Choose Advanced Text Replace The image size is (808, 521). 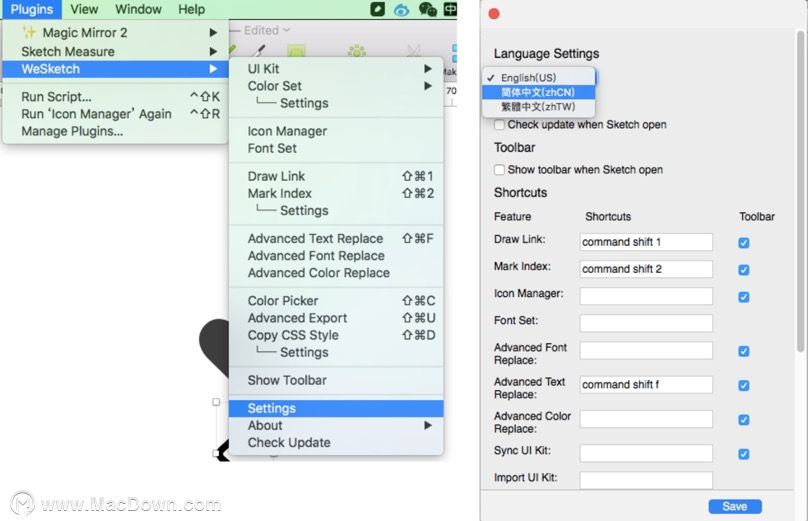(336, 239)
